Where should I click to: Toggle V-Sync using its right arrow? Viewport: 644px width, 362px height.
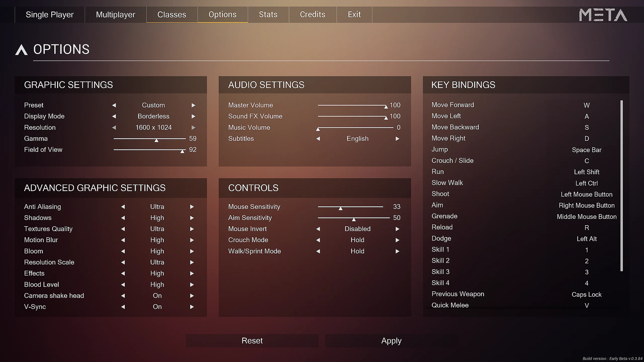click(192, 307)
